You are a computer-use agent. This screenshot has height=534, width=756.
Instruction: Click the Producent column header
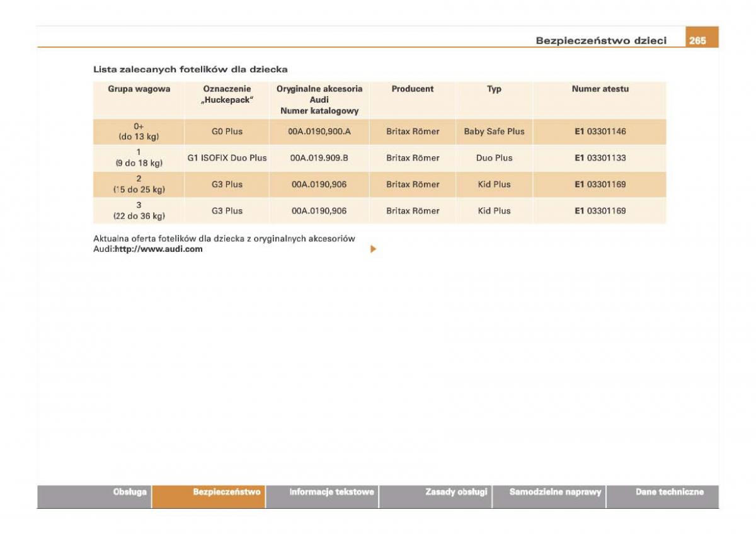(x=413, y=100)
